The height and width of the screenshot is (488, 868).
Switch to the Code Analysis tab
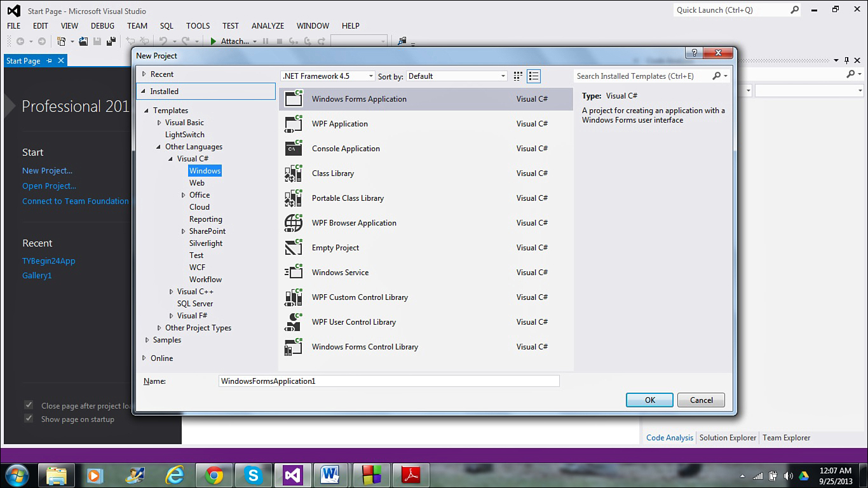[x=670, y=438]
